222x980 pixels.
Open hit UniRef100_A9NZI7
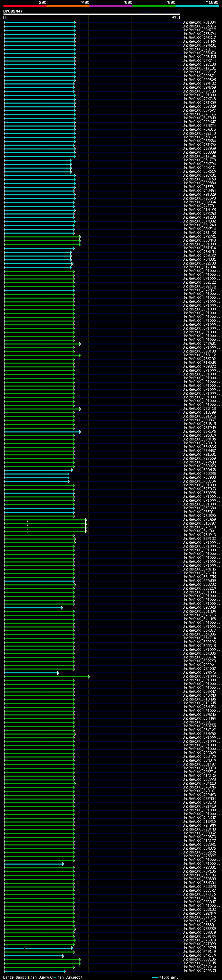pos(199,30)
